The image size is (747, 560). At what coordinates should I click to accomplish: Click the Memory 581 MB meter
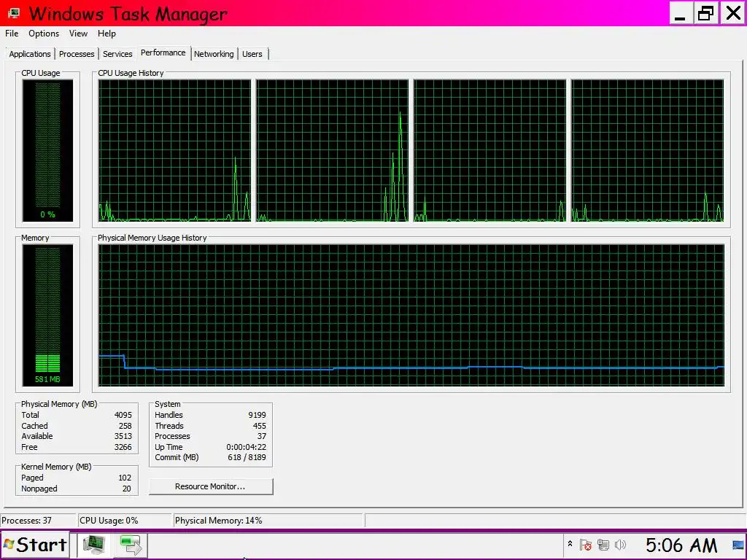pyautogui.click(x=47, y=315)
